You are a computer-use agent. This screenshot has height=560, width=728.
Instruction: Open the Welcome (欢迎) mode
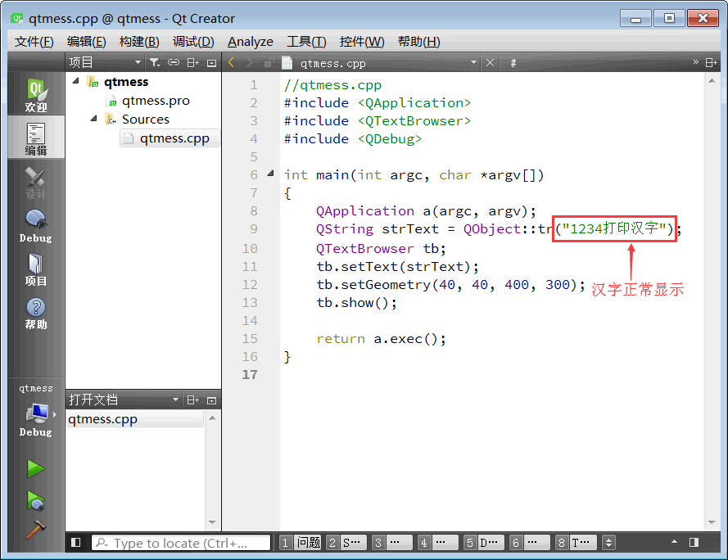tap(36, 95)
